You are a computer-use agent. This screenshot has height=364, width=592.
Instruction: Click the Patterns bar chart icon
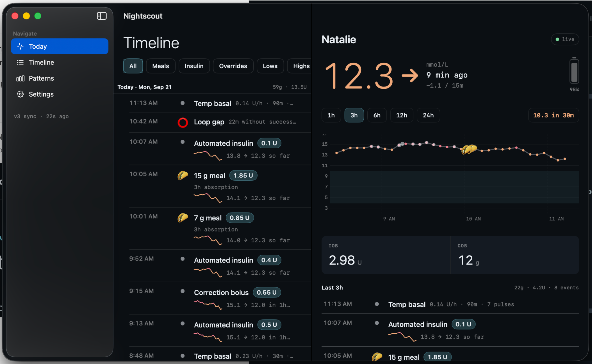20,78
